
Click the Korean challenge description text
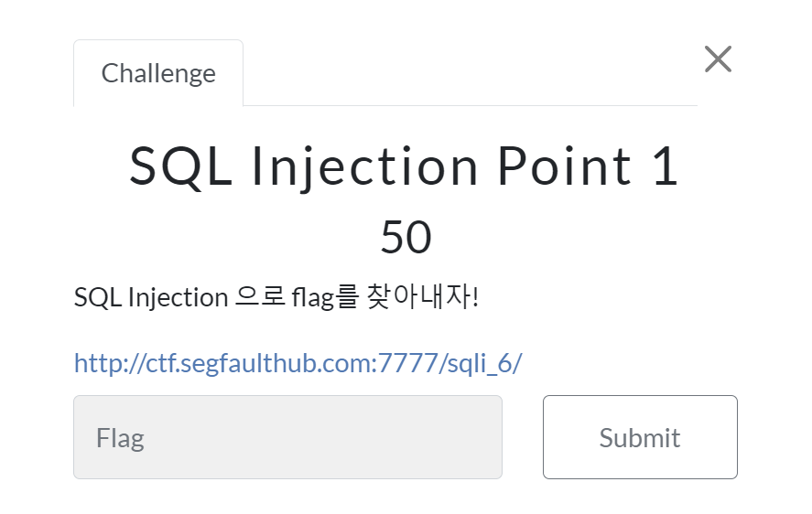[x=276, y=297]
